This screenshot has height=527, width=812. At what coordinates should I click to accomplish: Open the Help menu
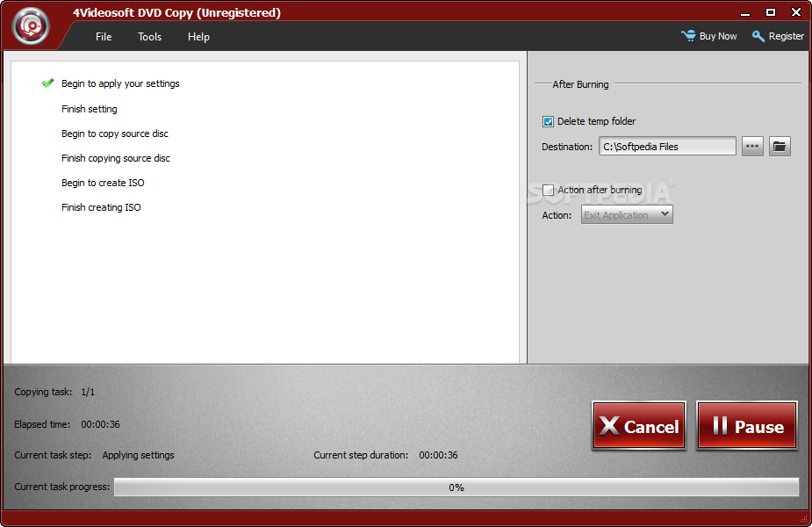(x=198, y=37)
